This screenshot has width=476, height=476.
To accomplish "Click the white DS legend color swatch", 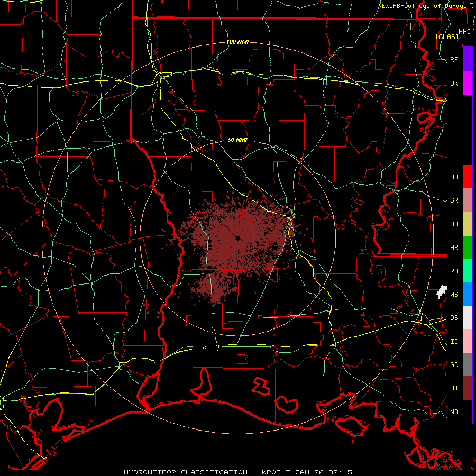I will (x=467, y=317).
